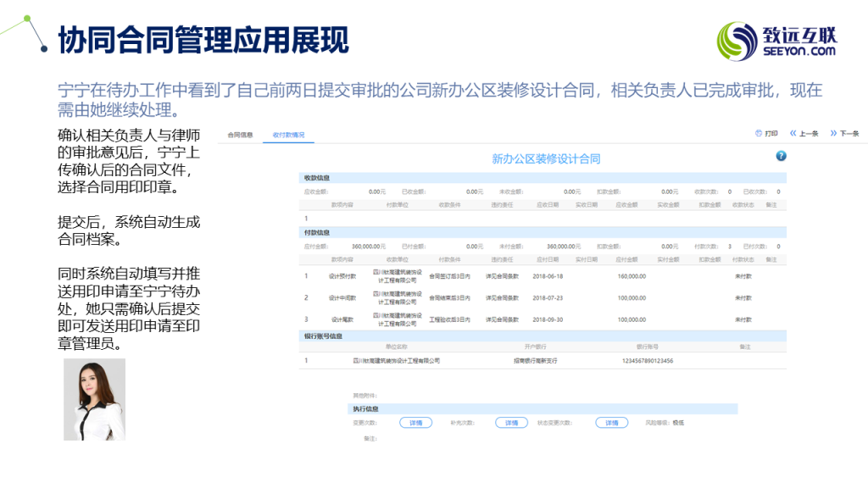Open 详情 for 补充次数

[511, 422]
